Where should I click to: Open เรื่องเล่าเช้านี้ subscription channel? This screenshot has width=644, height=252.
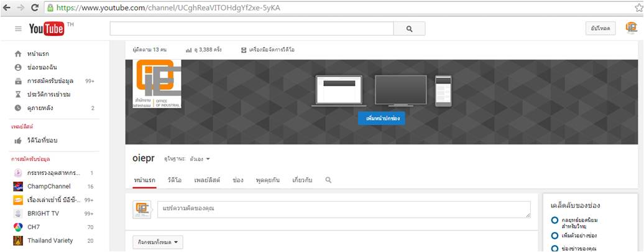click(x=54, y=200)
